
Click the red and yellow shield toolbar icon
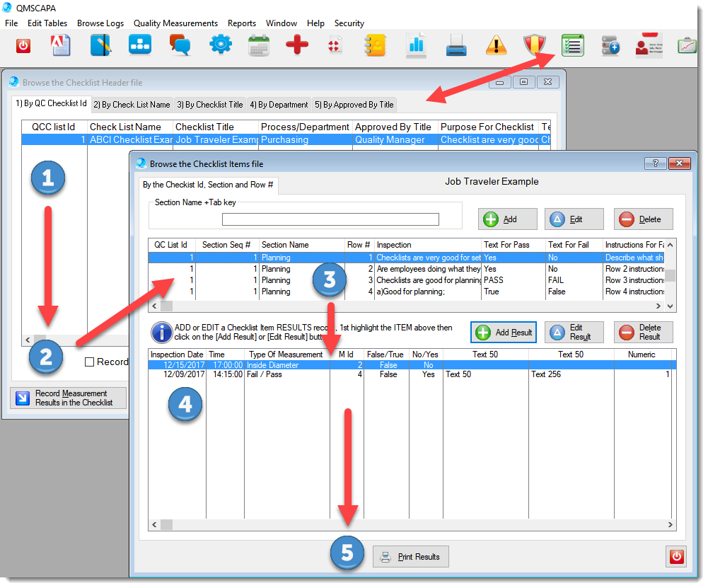535,46
